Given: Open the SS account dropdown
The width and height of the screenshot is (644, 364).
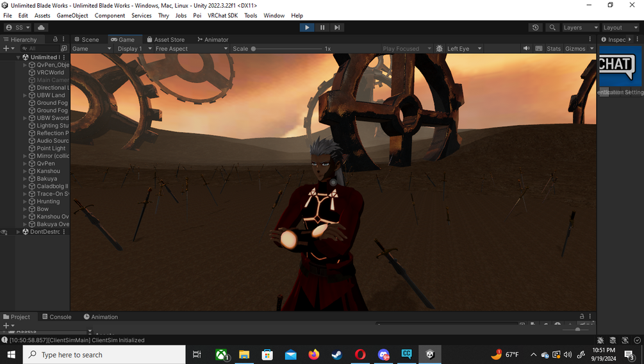Looking at the screenshot, I should coord(18,28).
